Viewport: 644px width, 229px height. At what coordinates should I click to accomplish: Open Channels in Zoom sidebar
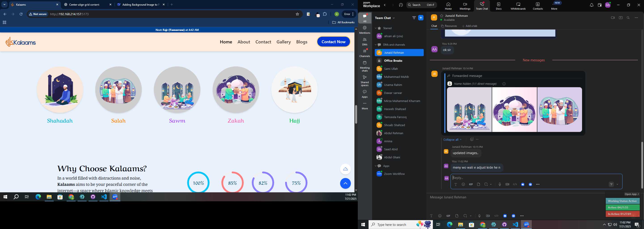(x=365, y=53)
